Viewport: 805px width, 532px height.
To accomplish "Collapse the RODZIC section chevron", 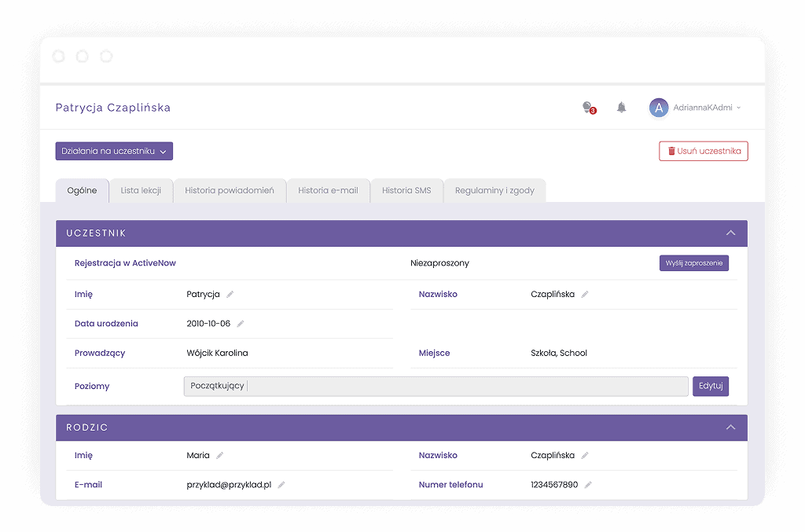I will point(730,427).
